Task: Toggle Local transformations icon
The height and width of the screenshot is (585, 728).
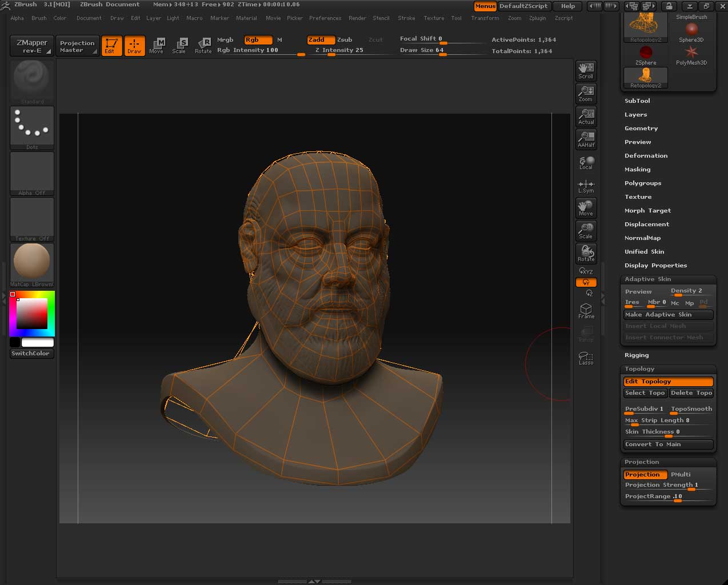Action: click(x=586, y=162)
